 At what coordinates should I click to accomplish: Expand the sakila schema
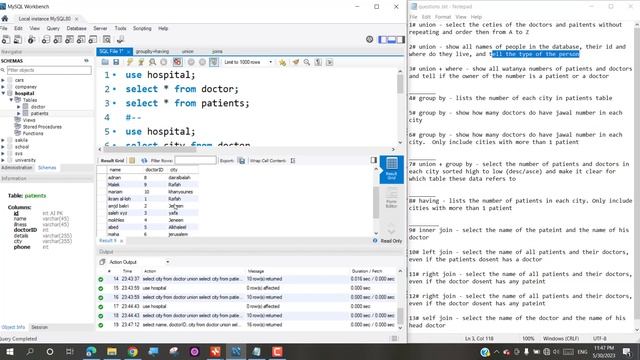tap(3, 140)
